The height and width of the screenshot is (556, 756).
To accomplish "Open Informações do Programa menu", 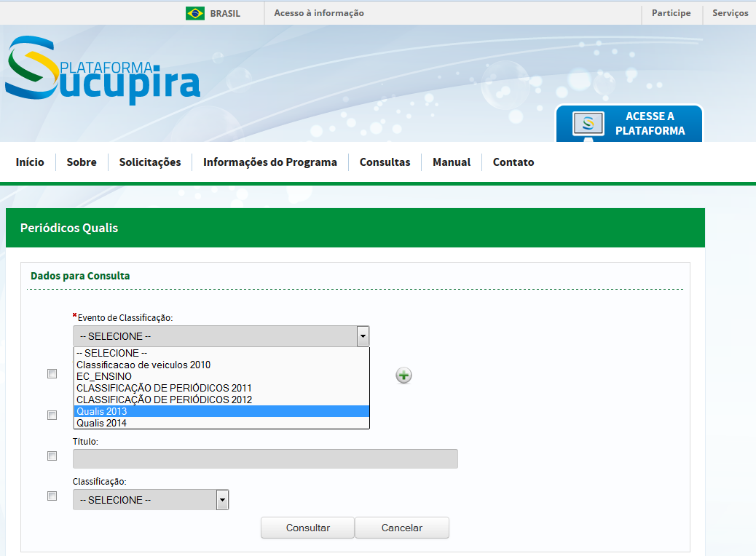I will click(270, 162).
